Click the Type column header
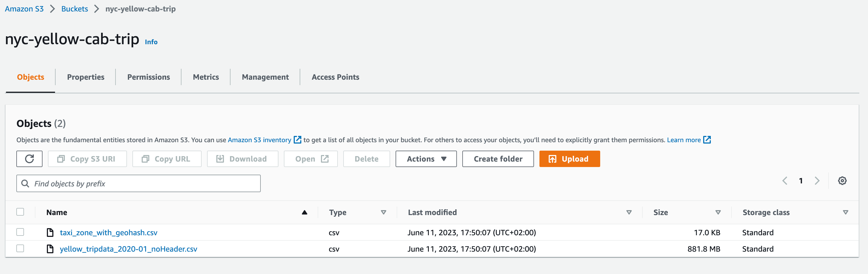Screen dimensions: 868x274 tap(338, 212)
